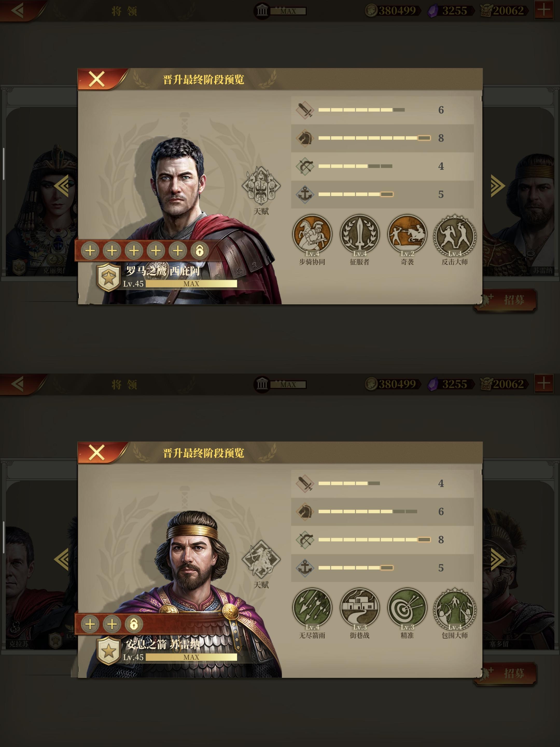Screen dimensions: 560x747
Task: Tap the 奇袭 skill icon
Action: click(x=407, y=234)
